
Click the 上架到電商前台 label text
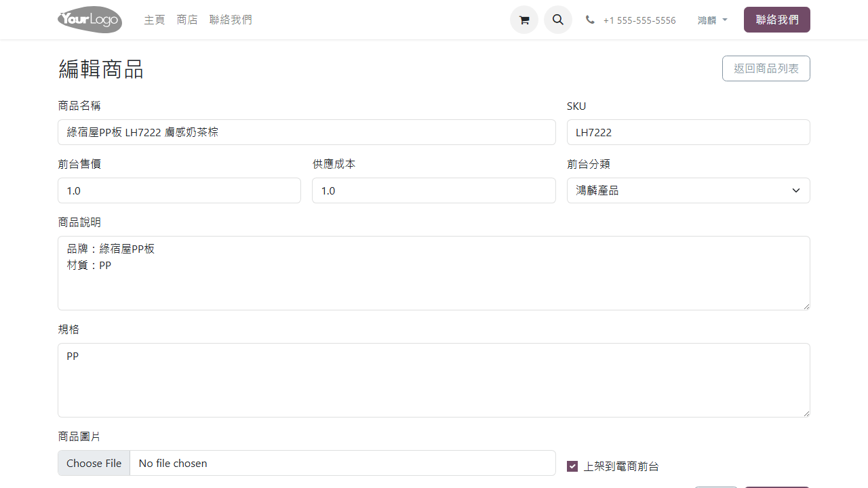tap(621, 466)
